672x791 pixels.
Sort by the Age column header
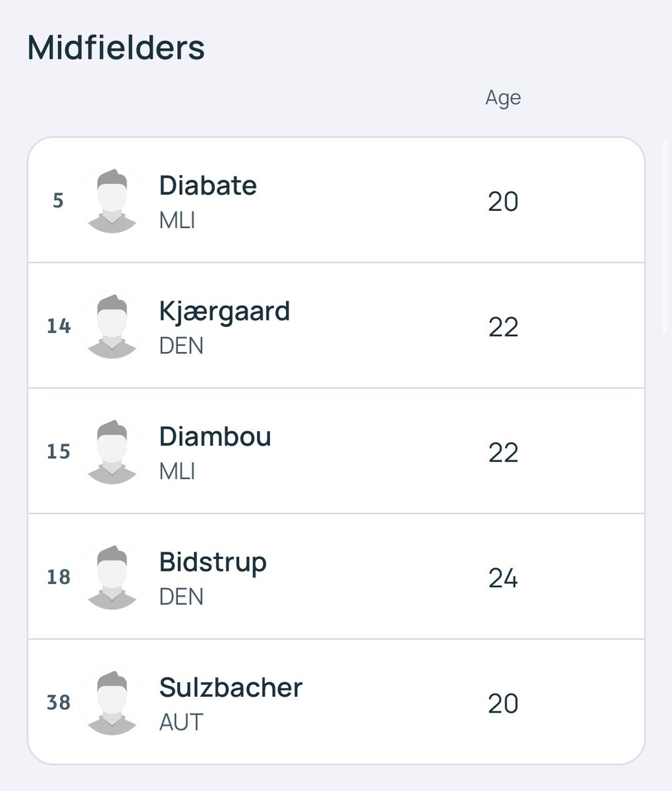[503, 98]
